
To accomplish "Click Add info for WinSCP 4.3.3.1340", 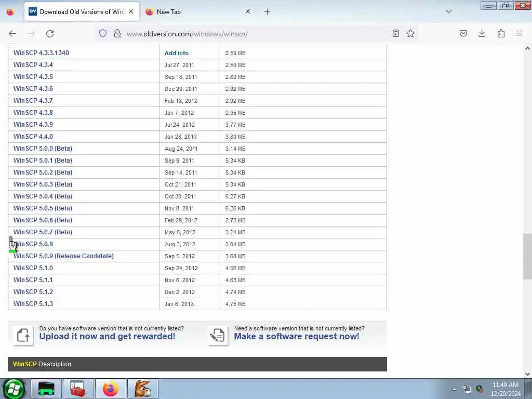I will [177, 53].
